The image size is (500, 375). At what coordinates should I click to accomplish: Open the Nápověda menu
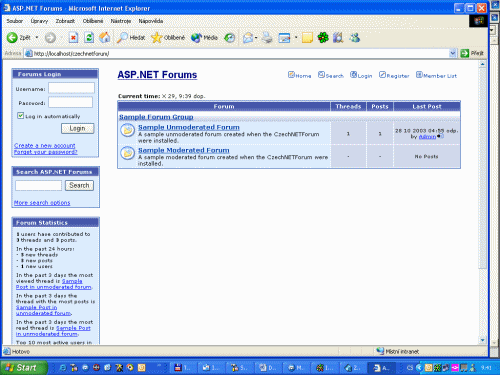151,21
